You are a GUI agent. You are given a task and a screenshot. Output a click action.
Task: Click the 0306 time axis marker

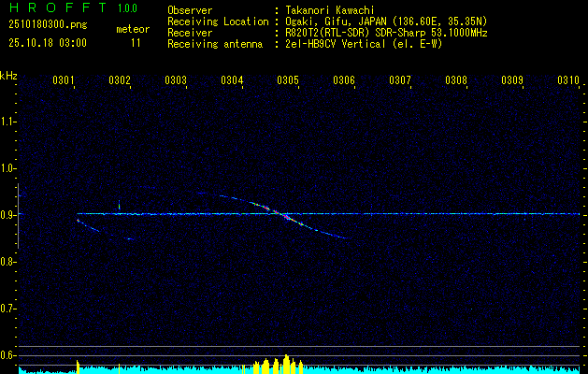pyautogui.click(x=344, y=79)
